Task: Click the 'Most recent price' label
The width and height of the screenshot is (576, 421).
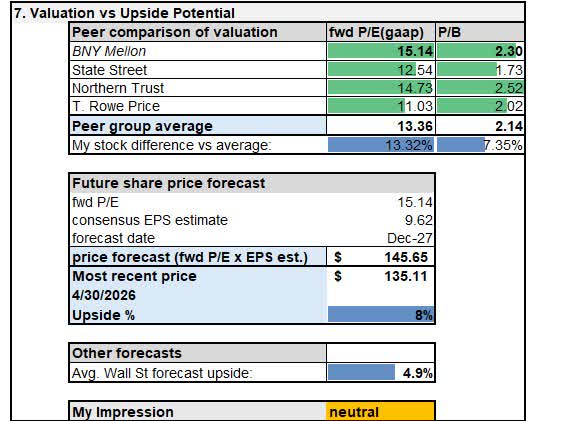Action: click(134, 276)
